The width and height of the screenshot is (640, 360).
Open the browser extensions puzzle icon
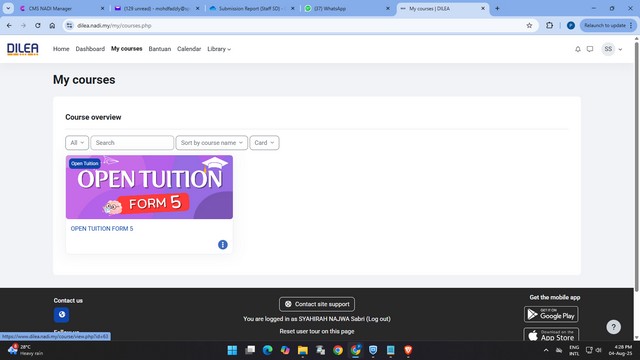click(x=549, y=25)
